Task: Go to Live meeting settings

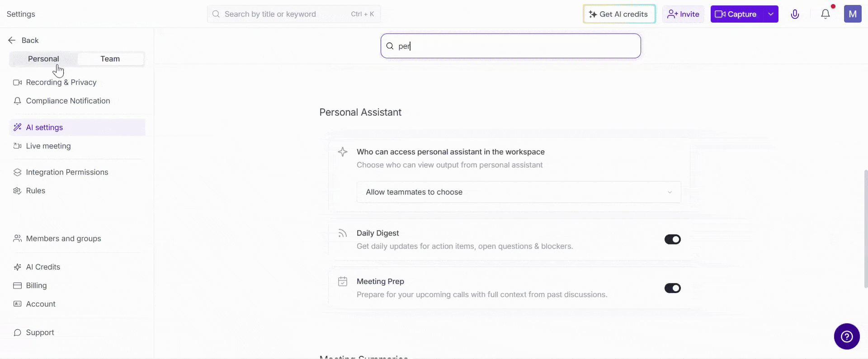Action: (77, 146)
